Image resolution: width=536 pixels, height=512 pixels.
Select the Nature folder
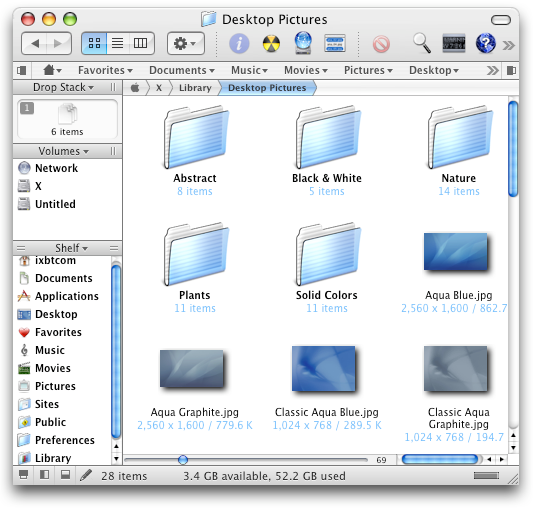pyautogui.click(x=459, y=138)
